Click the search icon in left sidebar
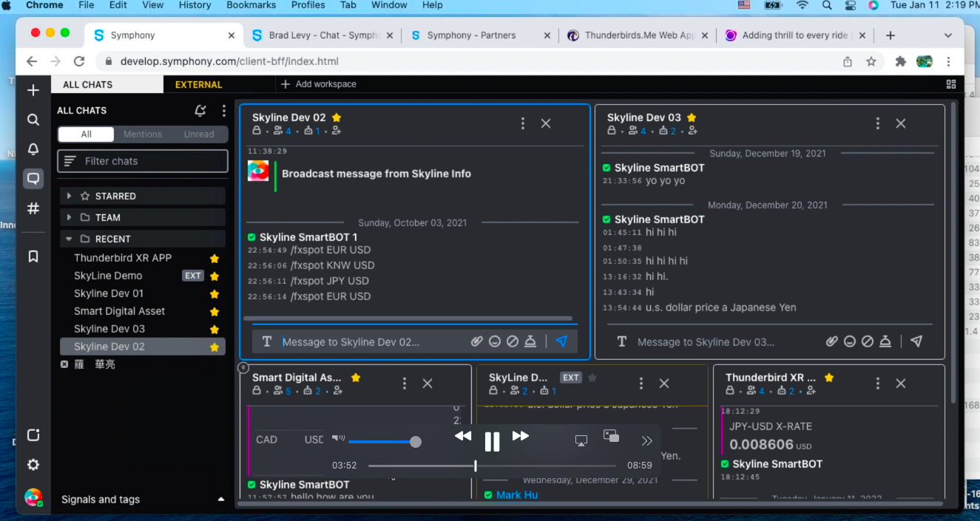 33,120
